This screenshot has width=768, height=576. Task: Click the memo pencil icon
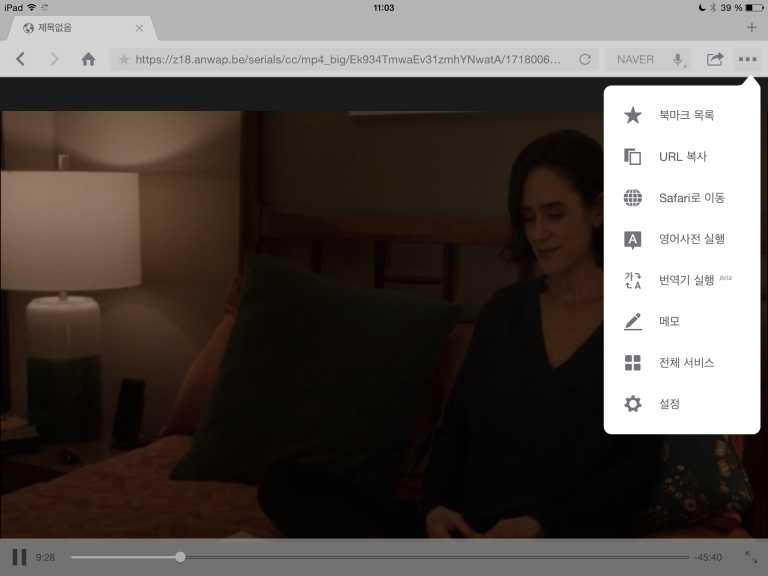coord(633,322)
